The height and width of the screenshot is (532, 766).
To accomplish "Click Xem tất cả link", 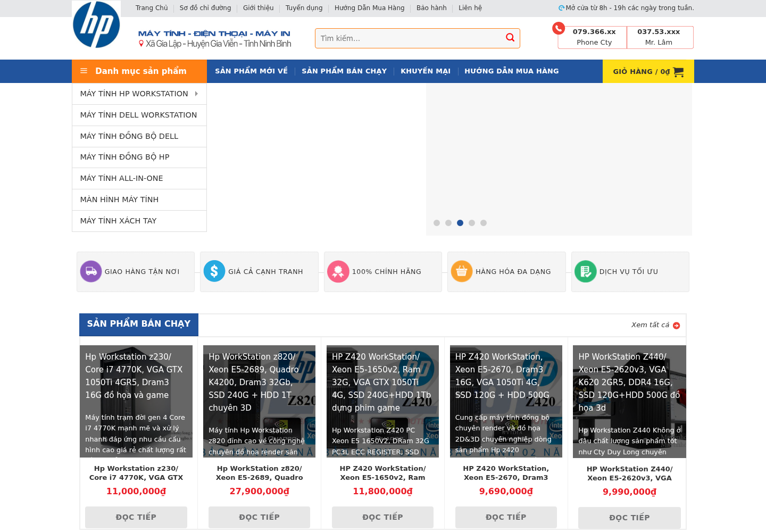I will tap(650, 325).
